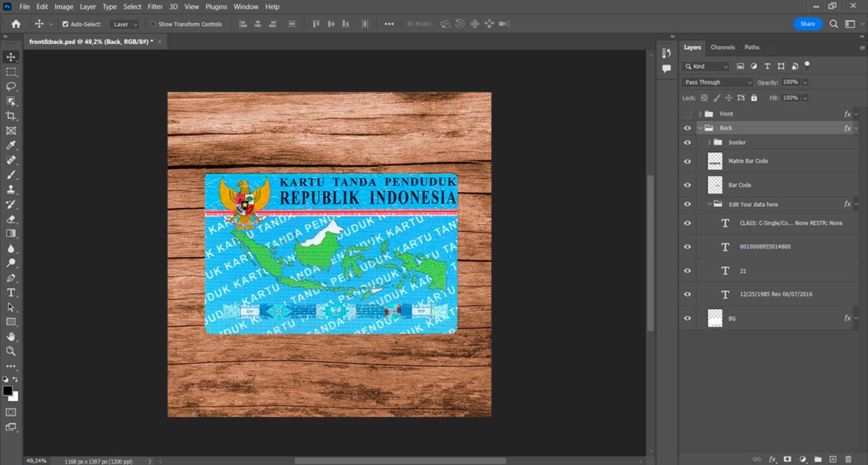Viewport: 868px width, 465px height.
Task: Hide the Bar Code layer
Action: [x=688, y=185]
